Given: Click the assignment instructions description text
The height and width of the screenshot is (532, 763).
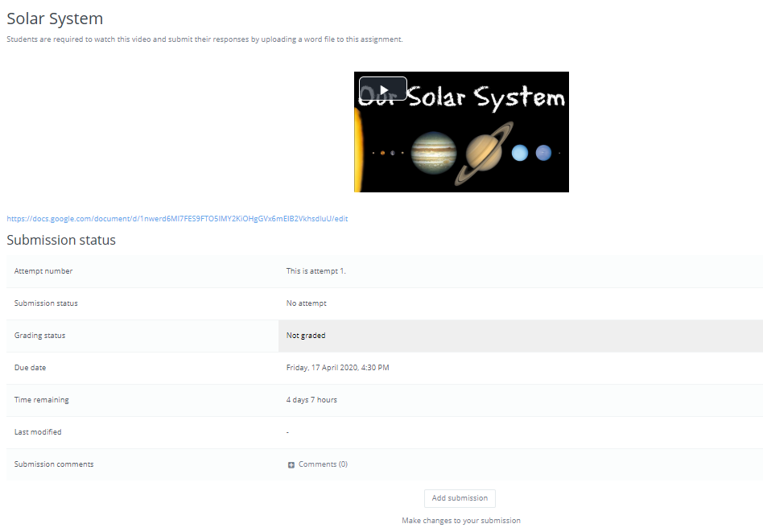Looking at the screenshot, I should (x=204, y=39).
